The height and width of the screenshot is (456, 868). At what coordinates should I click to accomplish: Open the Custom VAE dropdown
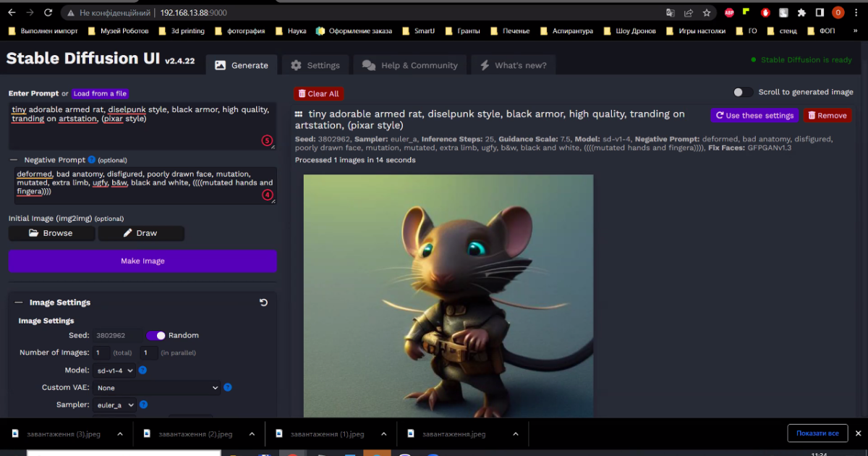click(157, 388)
